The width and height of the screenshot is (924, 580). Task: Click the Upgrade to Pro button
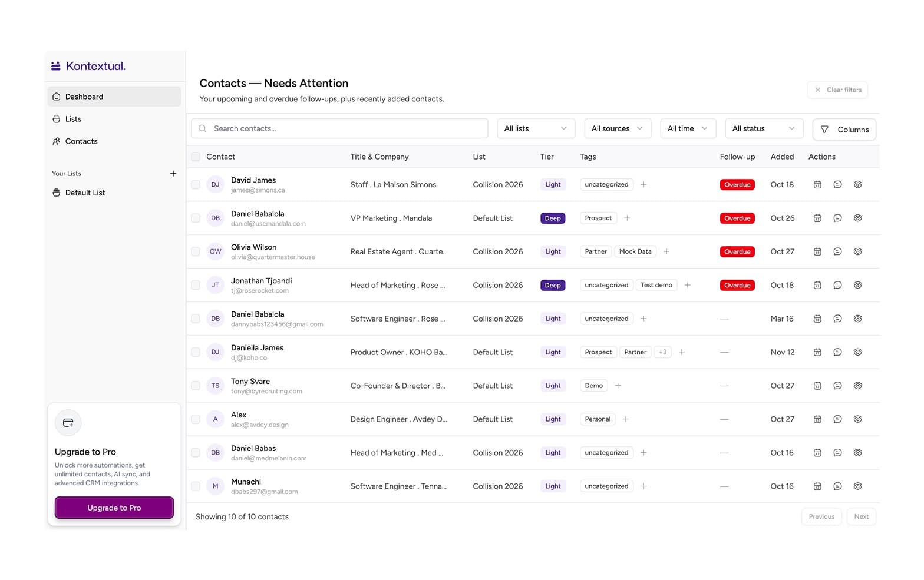tap(114, 508)
